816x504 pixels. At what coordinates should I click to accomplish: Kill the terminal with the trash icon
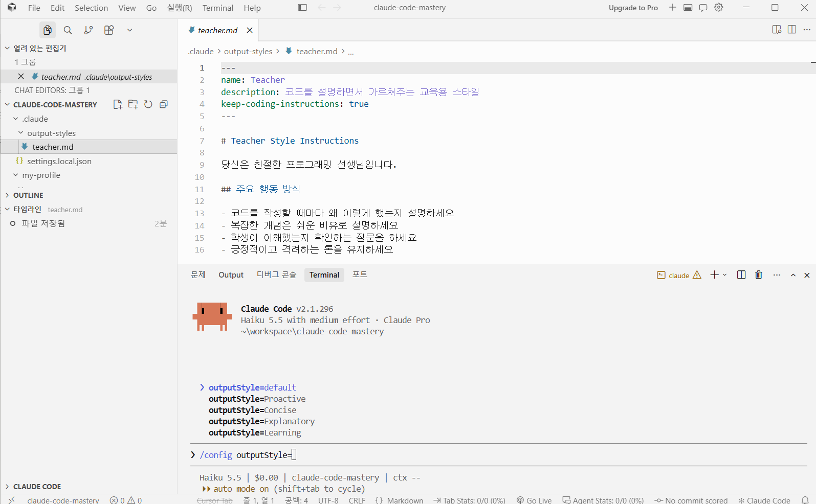(x=759, y=275)
